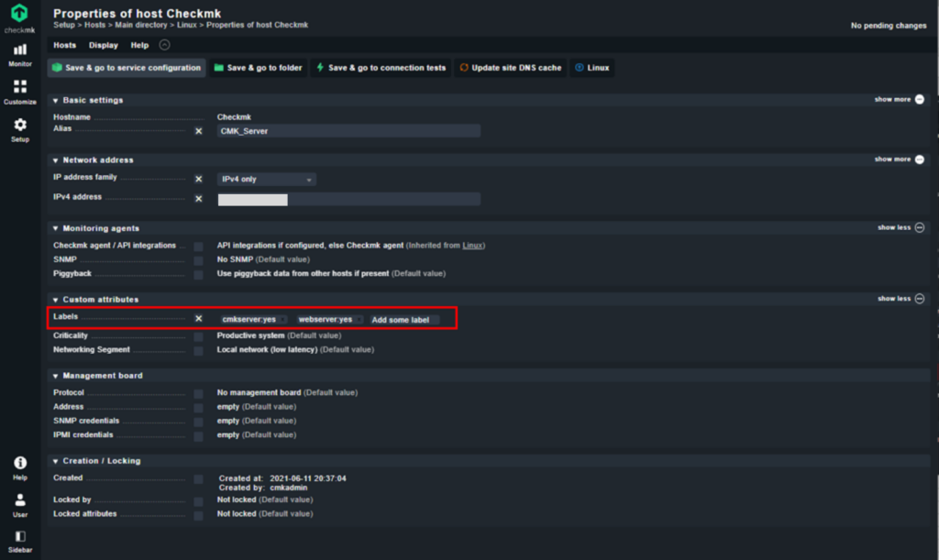Viewport: 939px width, 560px height.
Task: Click the Hosts breadcrumb link
Action: click(94, 25)
